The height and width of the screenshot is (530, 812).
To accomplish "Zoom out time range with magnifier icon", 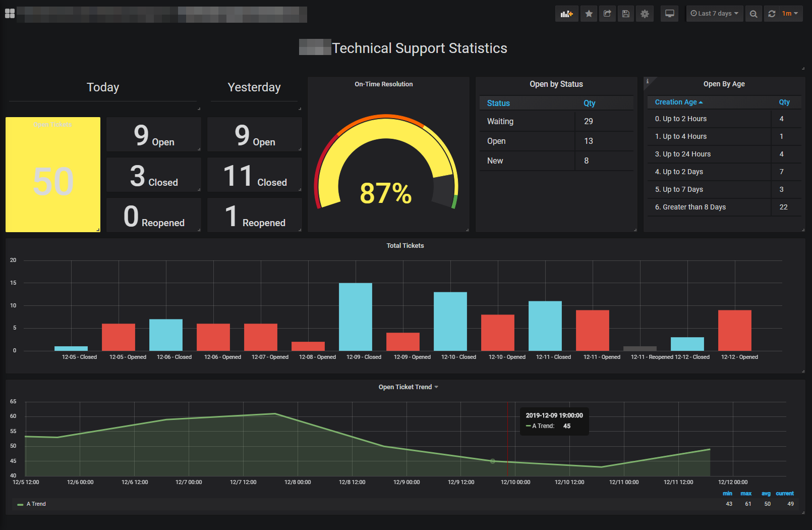I will (753, 14).
